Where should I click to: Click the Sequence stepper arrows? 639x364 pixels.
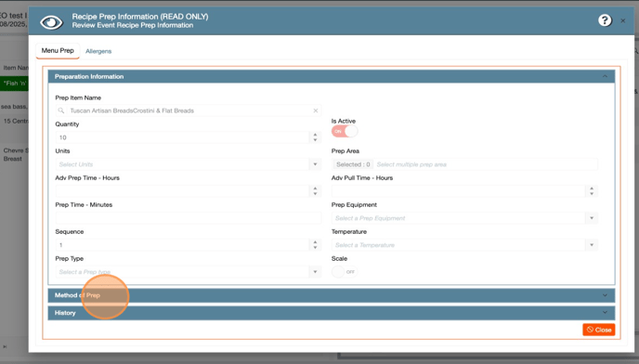click(x=315, y=245)
